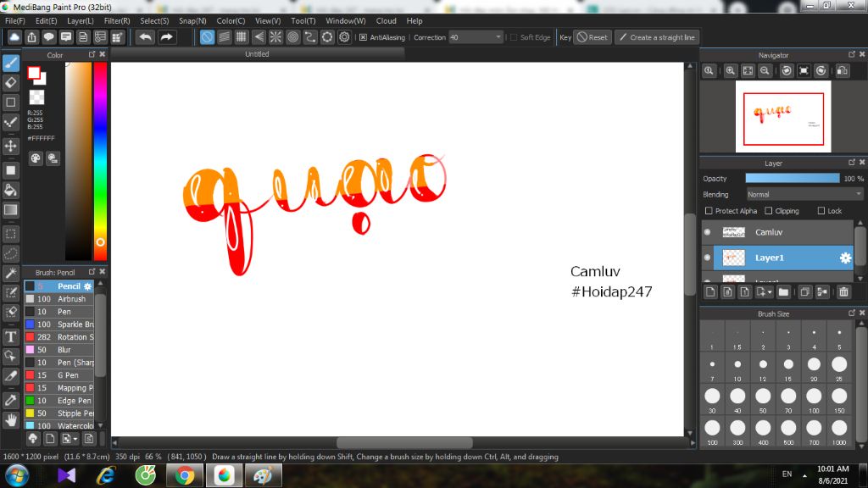The height and width of the screenshot is (488, 868).
Task: Open the File menu
Action: pos(15,21)
